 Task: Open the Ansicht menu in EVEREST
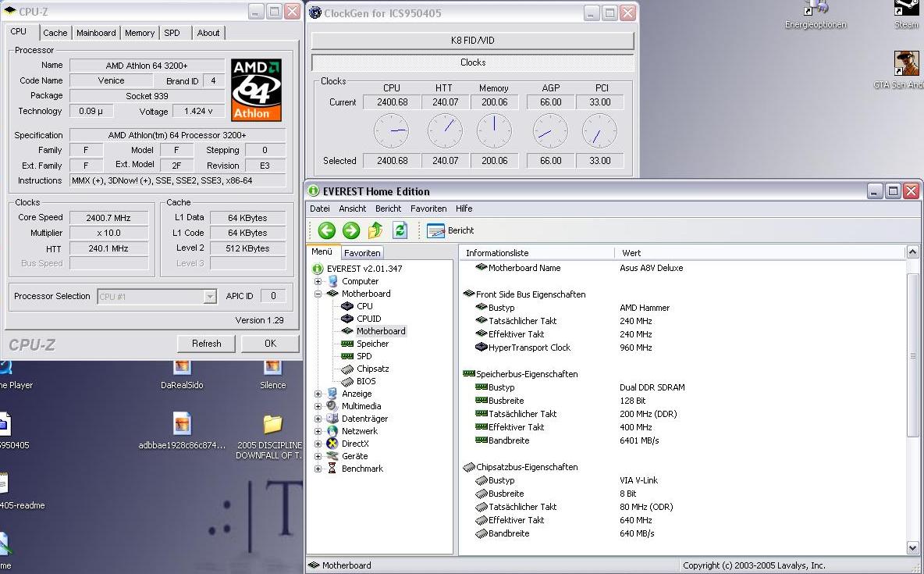click(353, 209)
